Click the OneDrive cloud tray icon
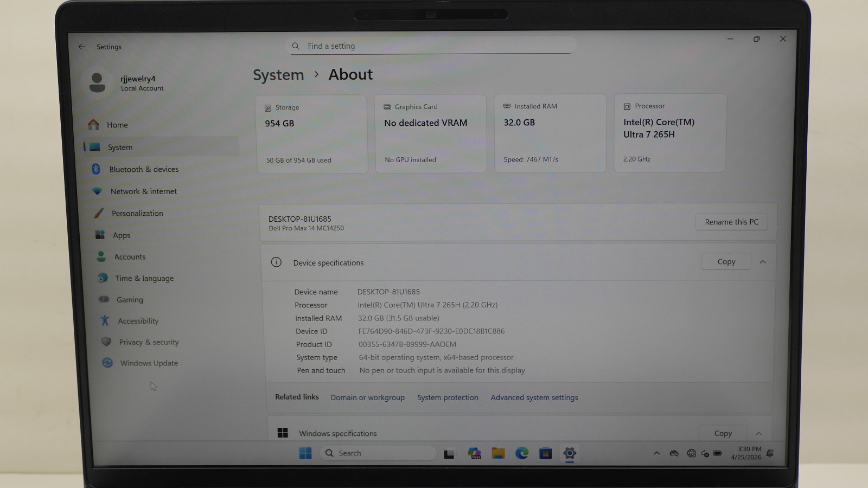This screenshot has height=488, width=868. click(x=674, y=453)
